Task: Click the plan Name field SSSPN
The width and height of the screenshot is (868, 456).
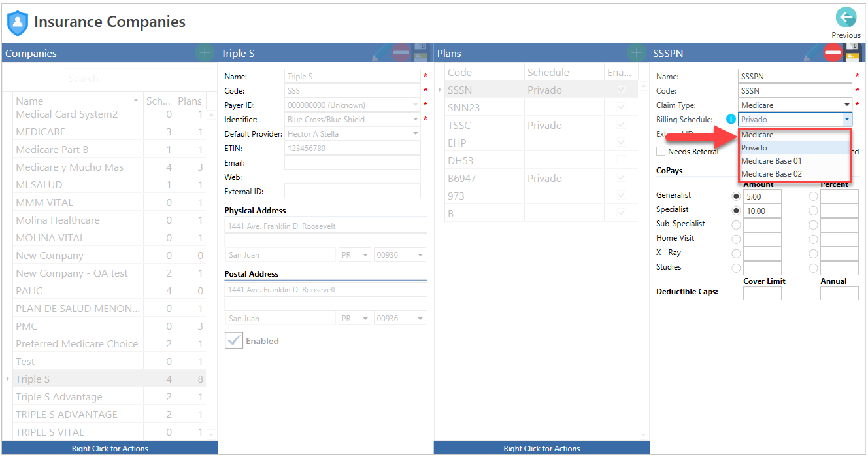Action: click(x=795, y=77)
